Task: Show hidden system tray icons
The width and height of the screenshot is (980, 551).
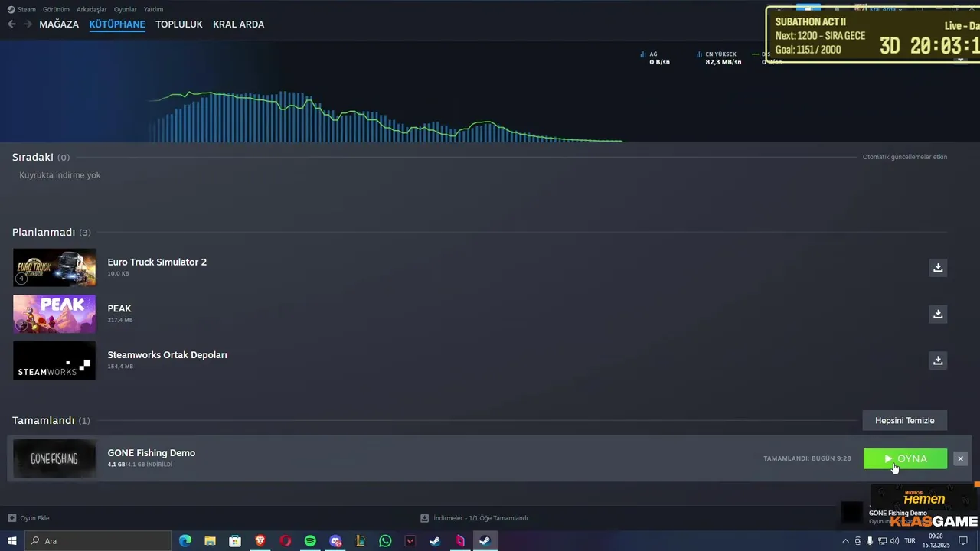Action: pos(845,541)
